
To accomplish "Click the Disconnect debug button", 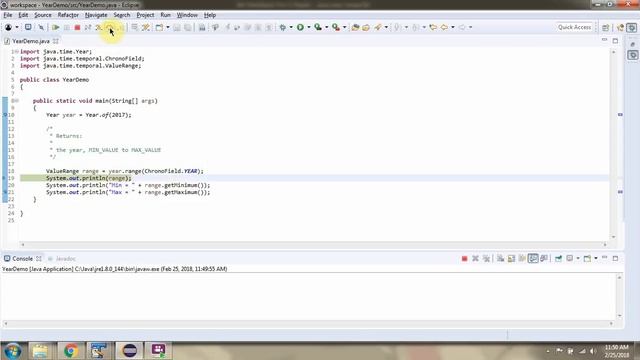I will pos(88,27).
